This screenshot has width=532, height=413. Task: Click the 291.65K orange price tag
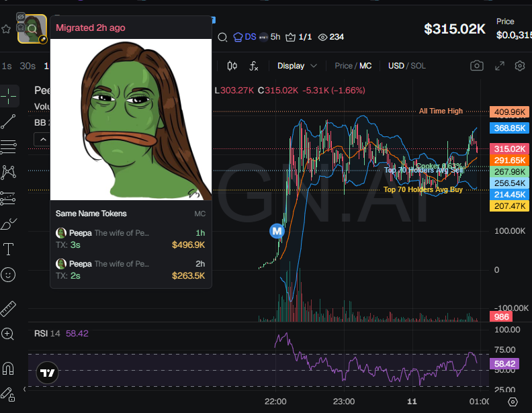tap(509, 160)
